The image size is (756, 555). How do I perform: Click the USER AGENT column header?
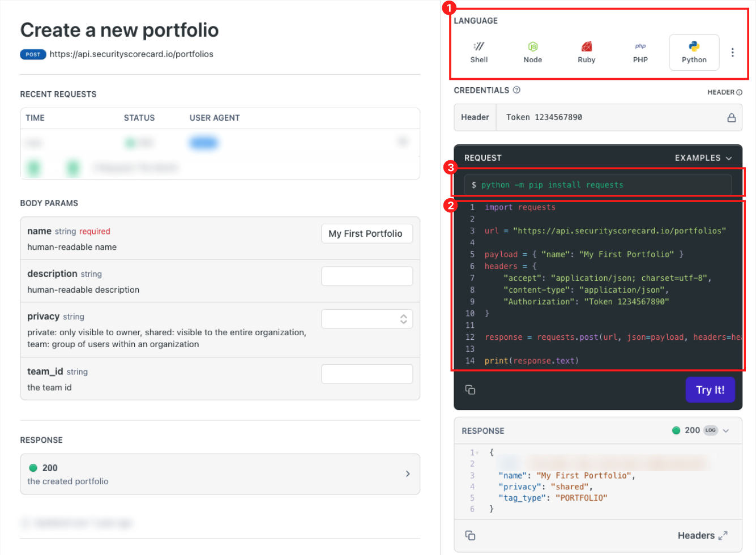point(215,118)
